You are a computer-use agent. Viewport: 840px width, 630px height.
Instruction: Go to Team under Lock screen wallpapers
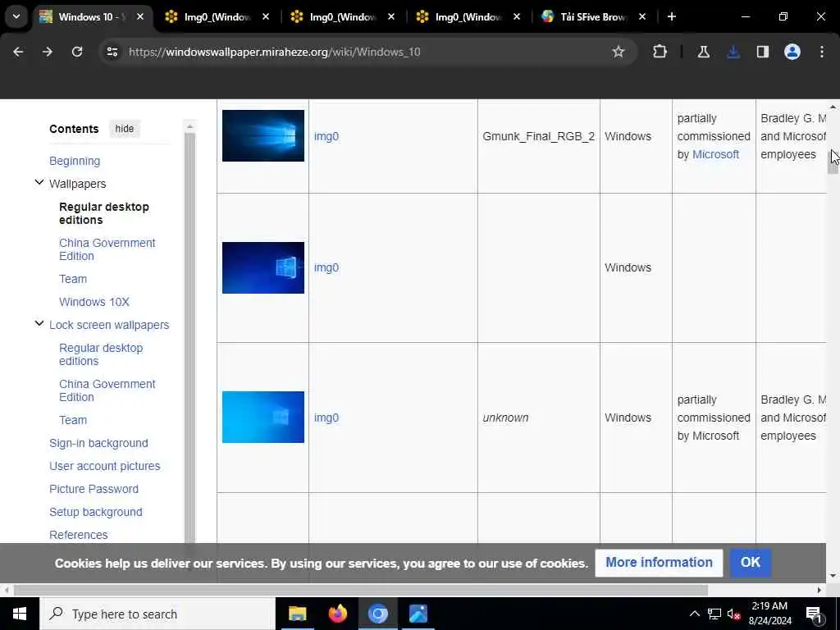(73, 420)
